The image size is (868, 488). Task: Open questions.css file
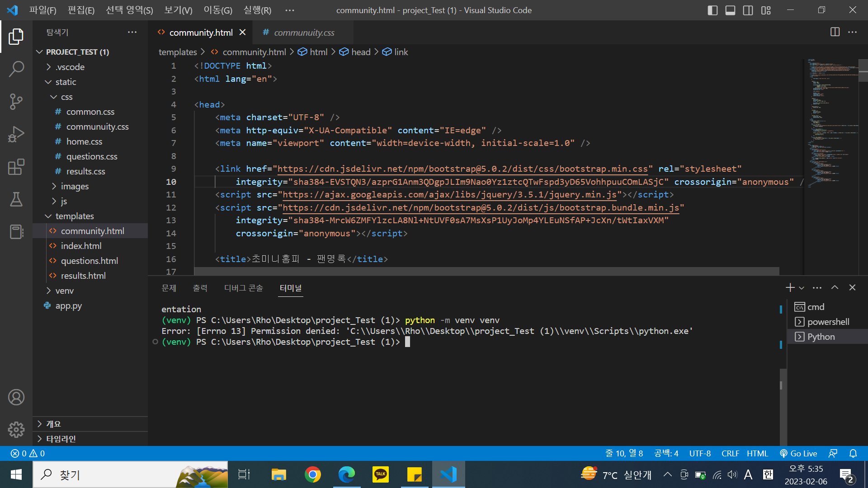click(x=90, y=156)
